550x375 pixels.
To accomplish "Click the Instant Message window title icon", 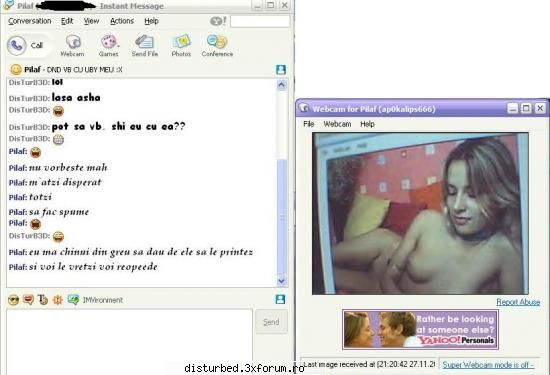I will [8, 5].
